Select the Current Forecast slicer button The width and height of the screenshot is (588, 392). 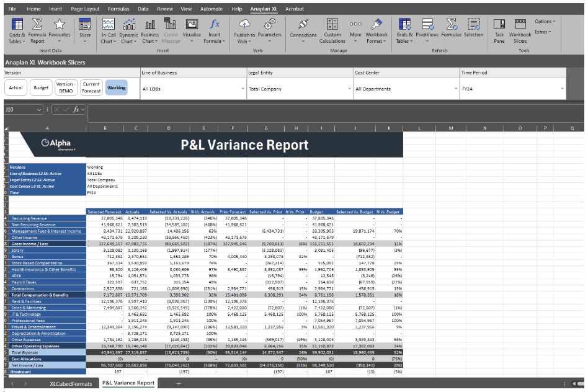coord(91,87)
